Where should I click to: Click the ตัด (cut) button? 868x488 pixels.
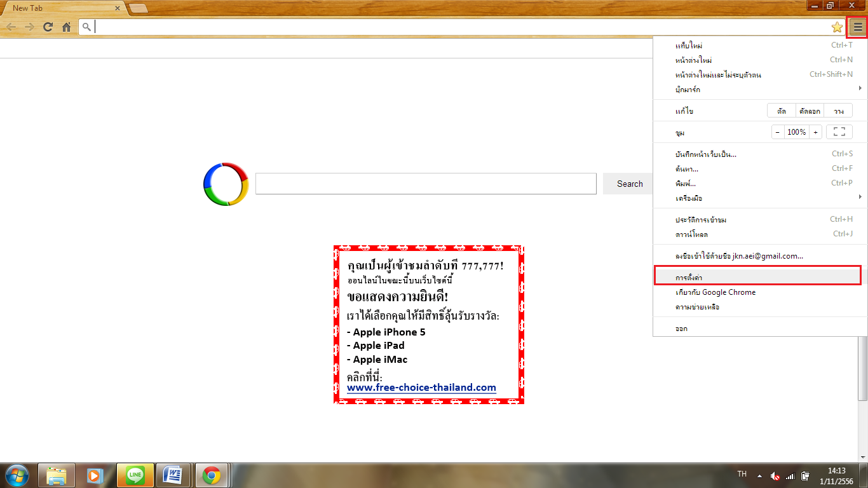tap(781, 111)
